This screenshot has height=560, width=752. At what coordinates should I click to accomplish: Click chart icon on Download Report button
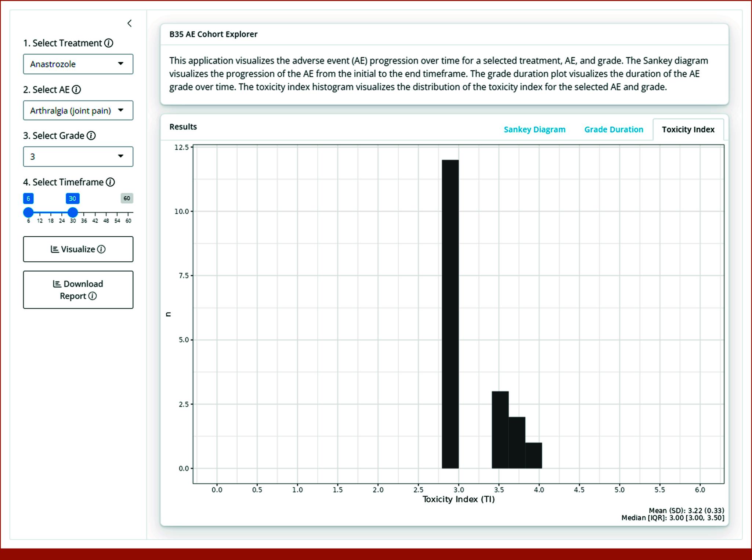point(57,284)
